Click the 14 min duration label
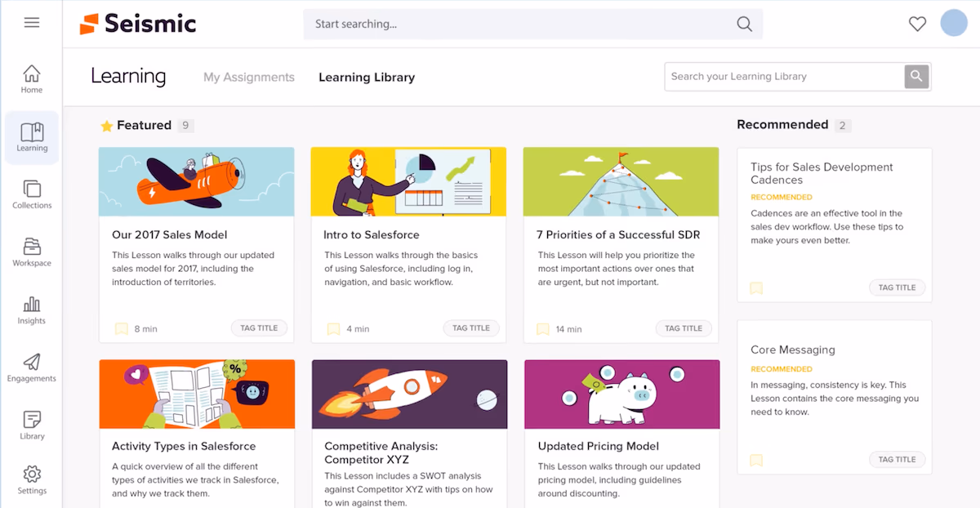 coord(569,329)
